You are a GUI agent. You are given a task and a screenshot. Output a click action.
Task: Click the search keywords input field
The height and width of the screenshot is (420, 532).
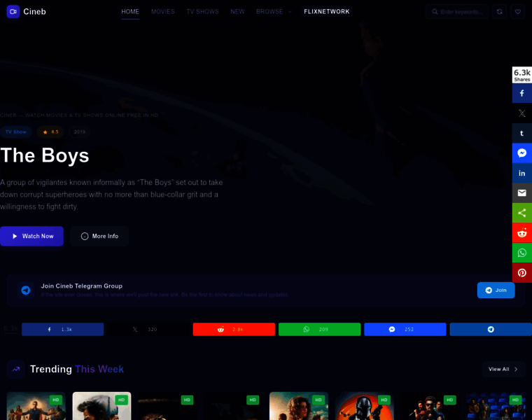tap(457, 12)
